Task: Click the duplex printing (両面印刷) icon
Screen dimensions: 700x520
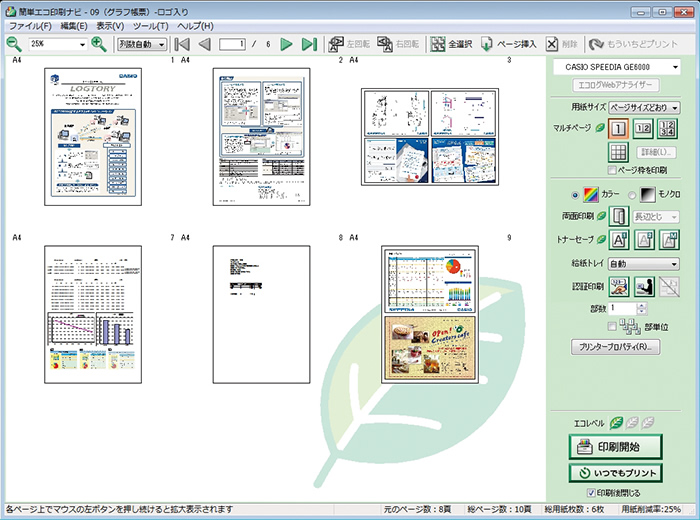Action: [x=619, y=215]
